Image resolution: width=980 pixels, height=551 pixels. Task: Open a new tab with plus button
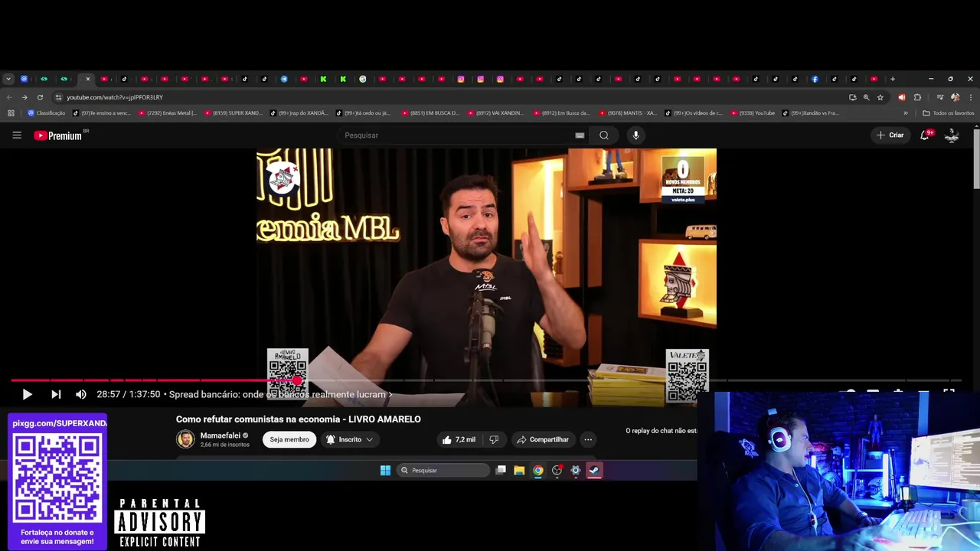(x=892, y=79)
